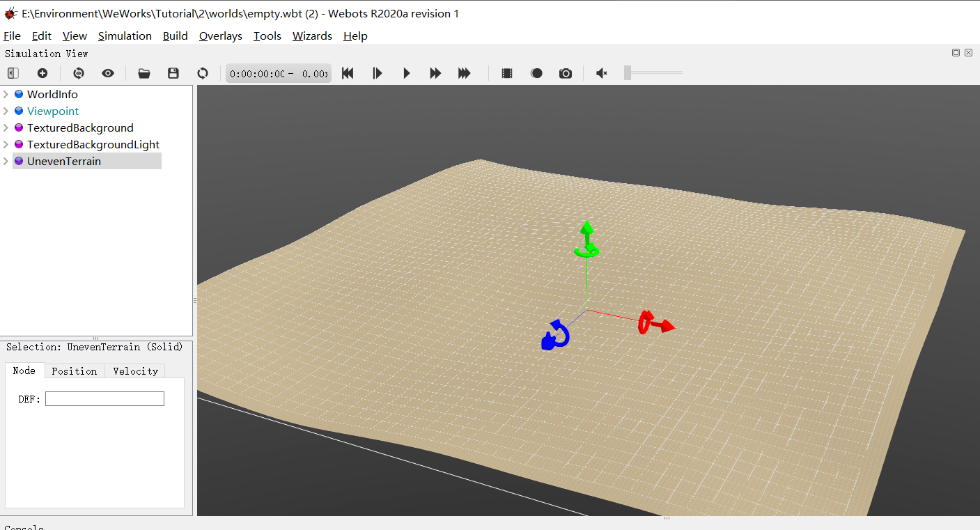
Task: Click the red X-axis rotation ring
Action: pyautogui.click(x=645, y=322)
